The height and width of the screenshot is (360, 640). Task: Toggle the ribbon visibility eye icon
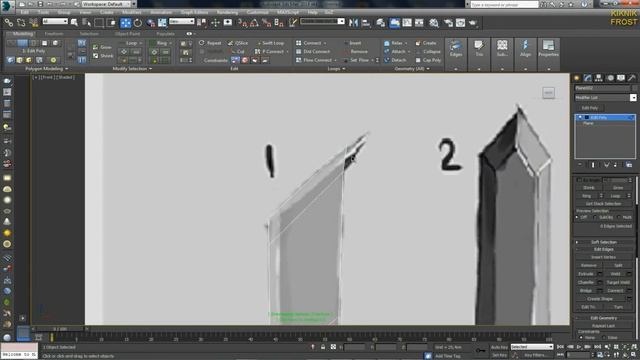(189, 34)
